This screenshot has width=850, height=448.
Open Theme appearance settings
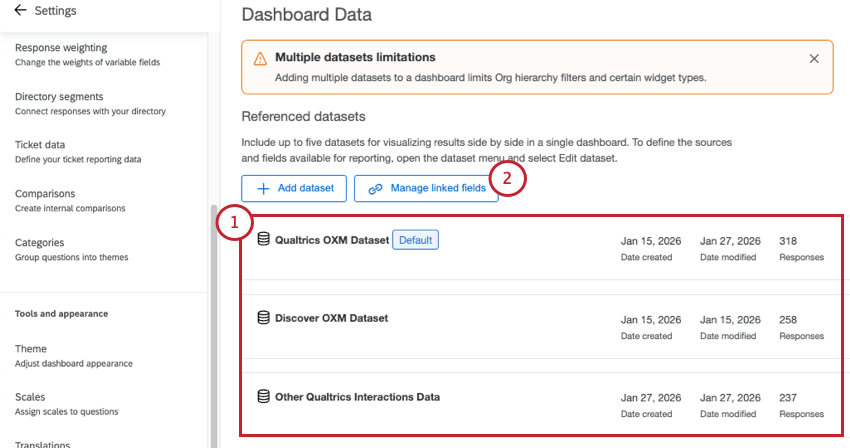(30, 349)
